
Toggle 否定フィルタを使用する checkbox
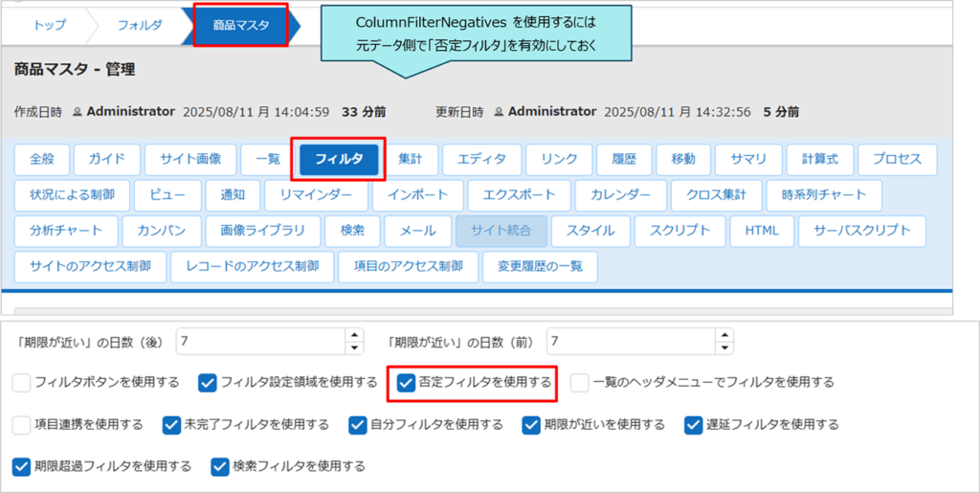click(x=406, y=382)
